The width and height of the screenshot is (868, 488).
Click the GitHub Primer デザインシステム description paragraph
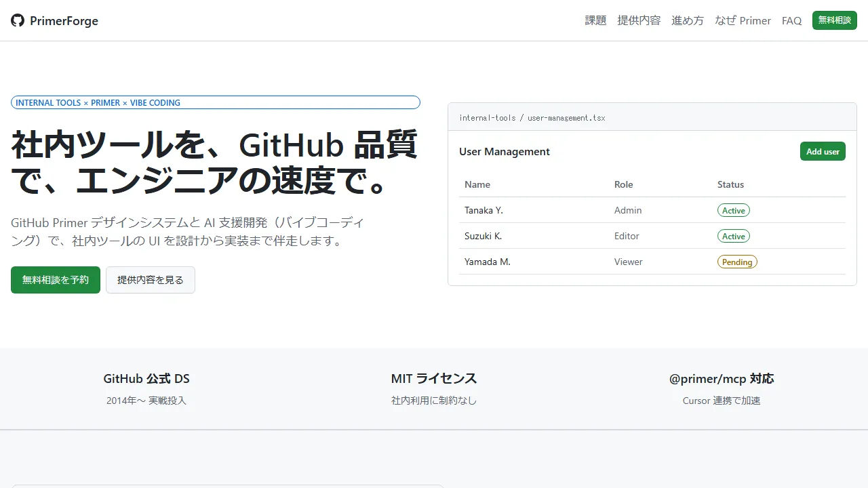point(188,232)
